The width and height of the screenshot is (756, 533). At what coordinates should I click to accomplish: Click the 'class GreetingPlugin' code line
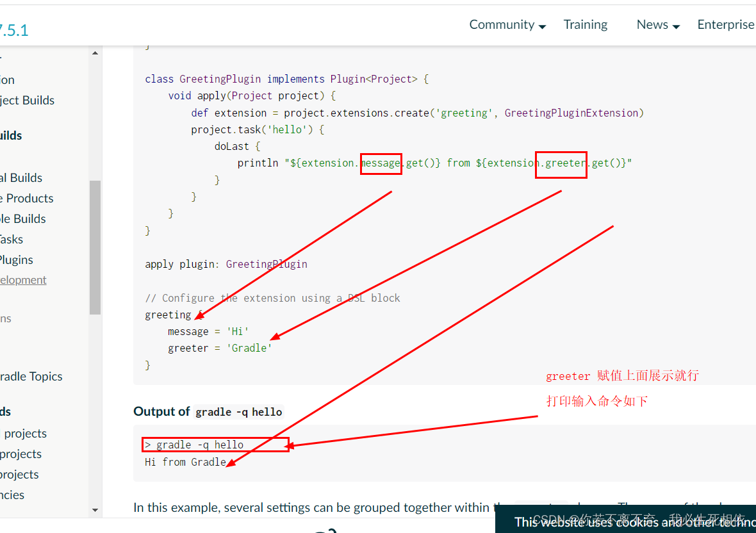[287, 79]
